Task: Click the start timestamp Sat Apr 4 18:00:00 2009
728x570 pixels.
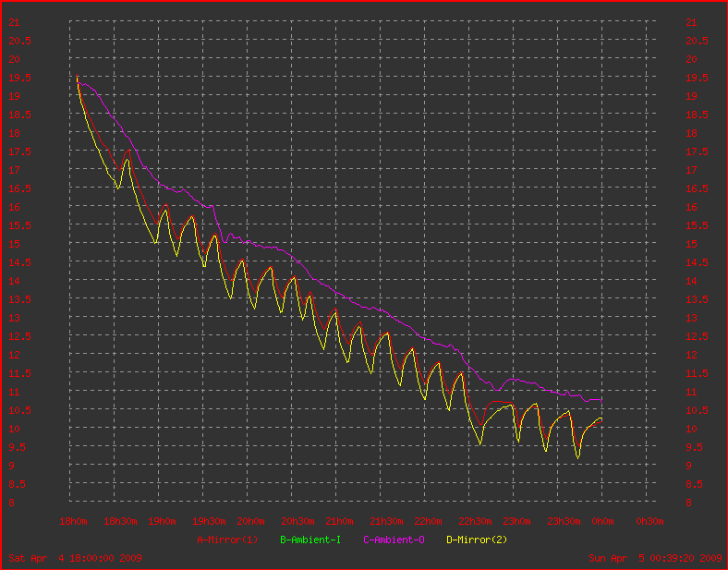Action: (x=75, y=558)
